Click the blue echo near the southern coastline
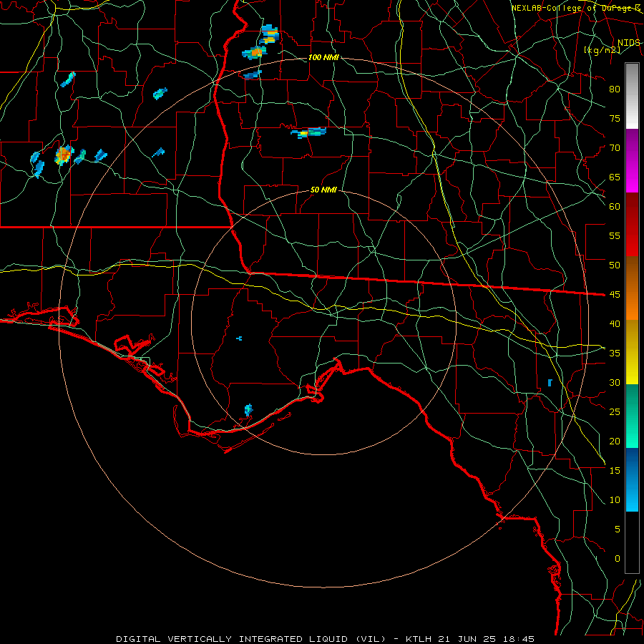 (248, 409)
